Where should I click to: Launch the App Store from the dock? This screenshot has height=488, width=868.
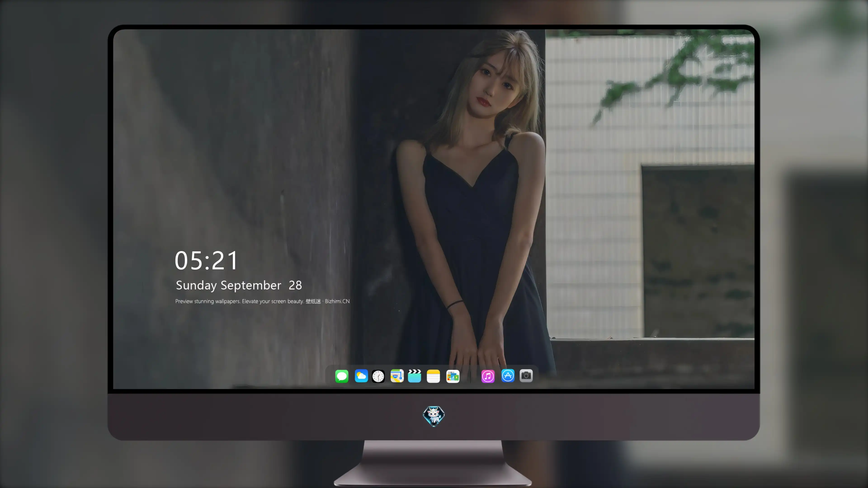click(508, 375)
